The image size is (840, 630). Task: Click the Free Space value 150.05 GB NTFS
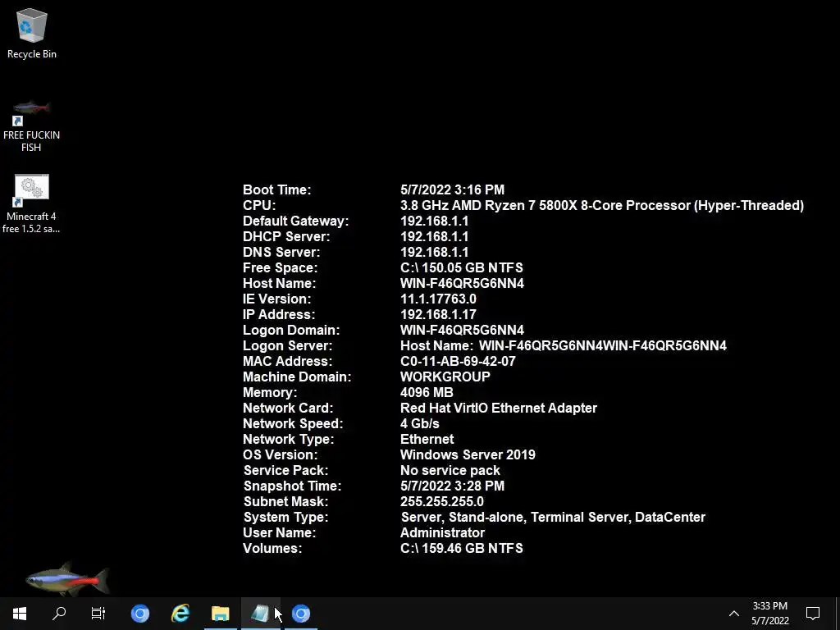[461, 267]
